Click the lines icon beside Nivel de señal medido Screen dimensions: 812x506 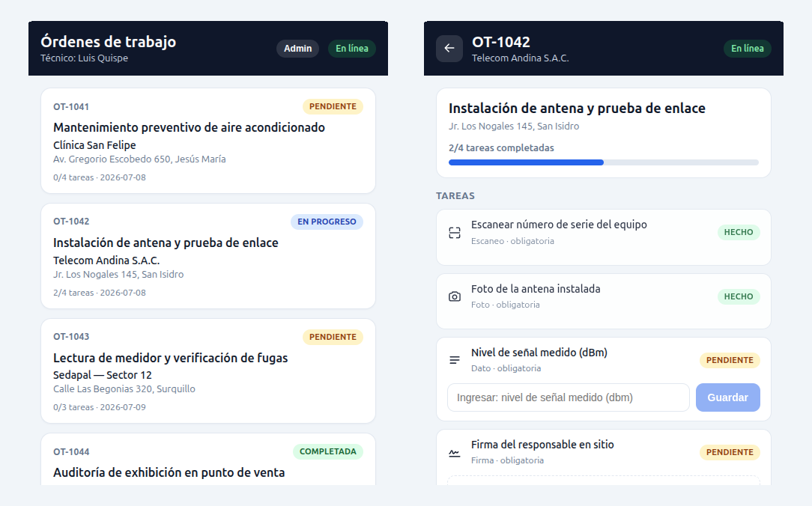[x=454, y=360]
